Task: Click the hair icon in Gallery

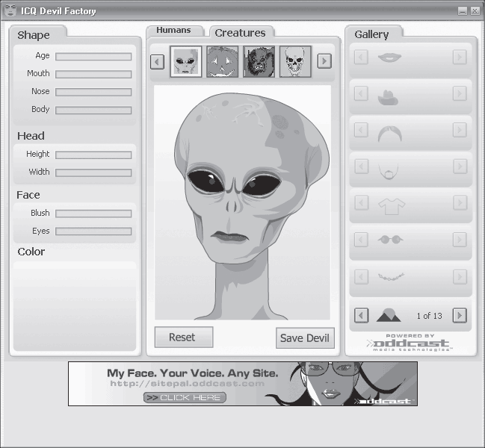Action: 388,132
